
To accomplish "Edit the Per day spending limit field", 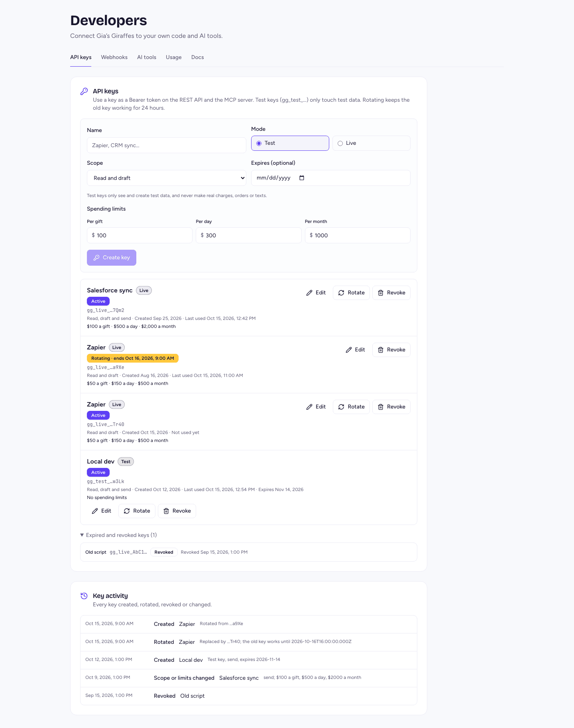I will pos(249,235).
